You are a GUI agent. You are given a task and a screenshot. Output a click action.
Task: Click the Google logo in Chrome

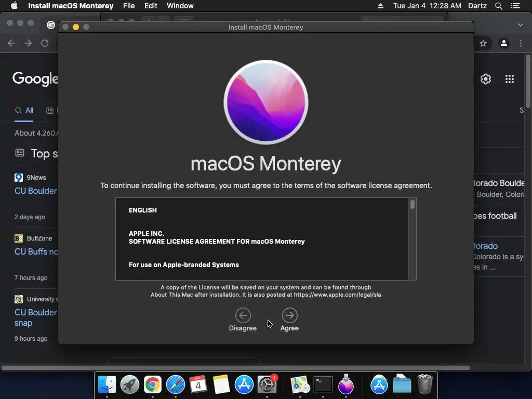(35, 79)
